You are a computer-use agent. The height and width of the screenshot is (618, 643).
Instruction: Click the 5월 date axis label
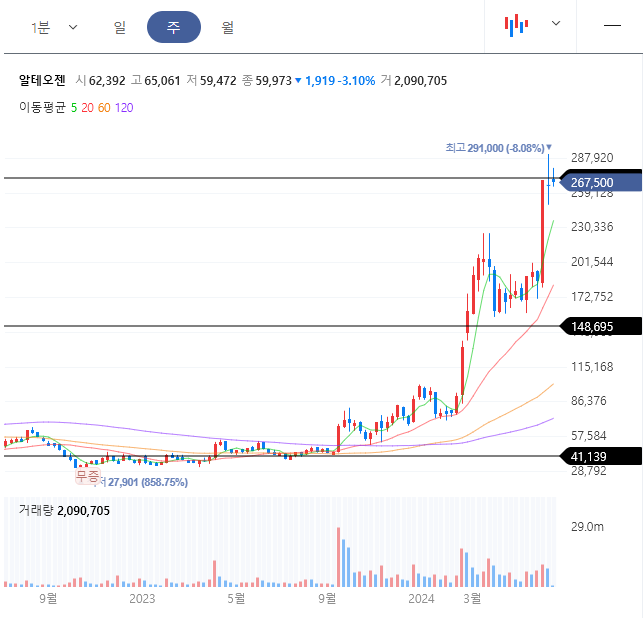point(236,599)
